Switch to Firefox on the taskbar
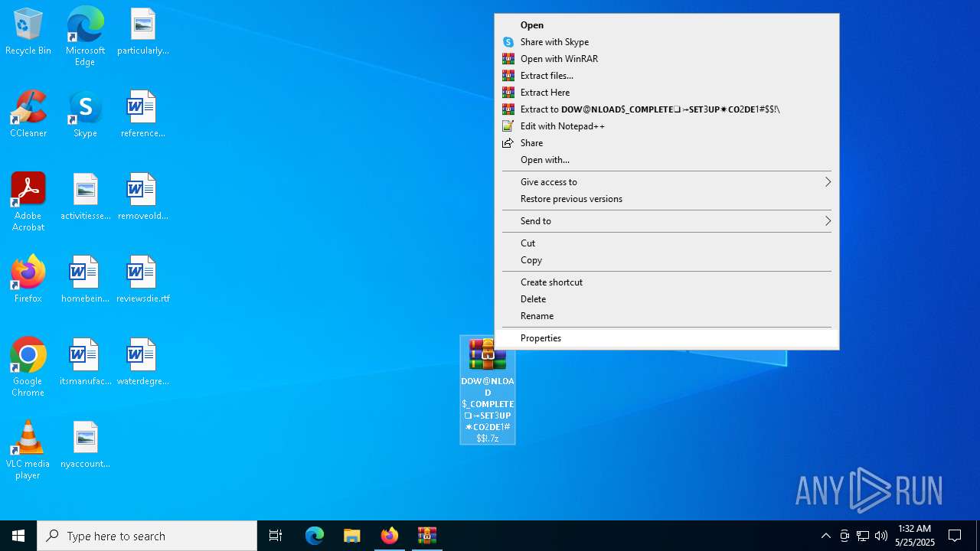The image size is (980, 551). [x=390, y=536]
